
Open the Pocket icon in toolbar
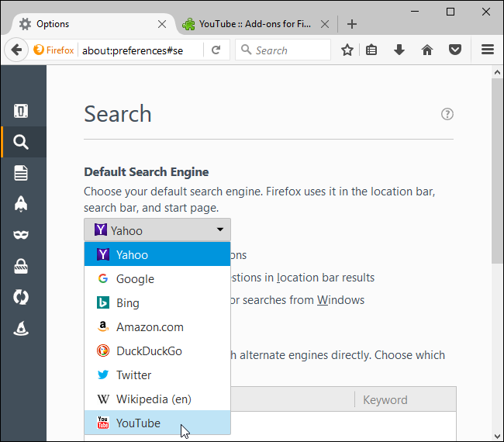coord(455,50)
